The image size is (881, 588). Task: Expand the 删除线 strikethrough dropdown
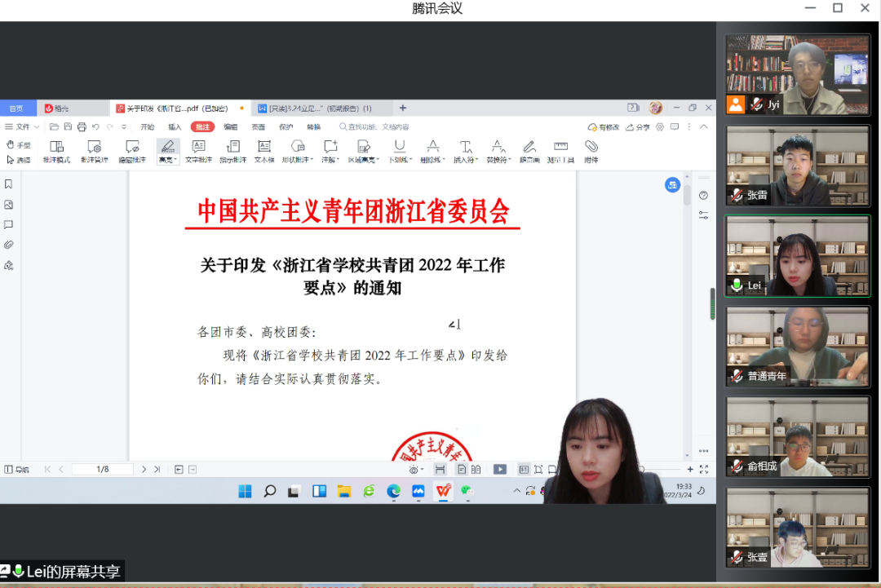(x=432, y=152)
